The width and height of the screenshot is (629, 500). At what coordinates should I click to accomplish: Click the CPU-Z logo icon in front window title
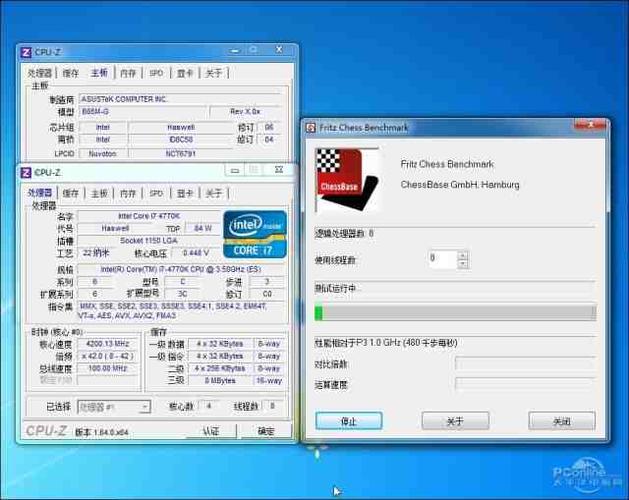click(26, 173)
